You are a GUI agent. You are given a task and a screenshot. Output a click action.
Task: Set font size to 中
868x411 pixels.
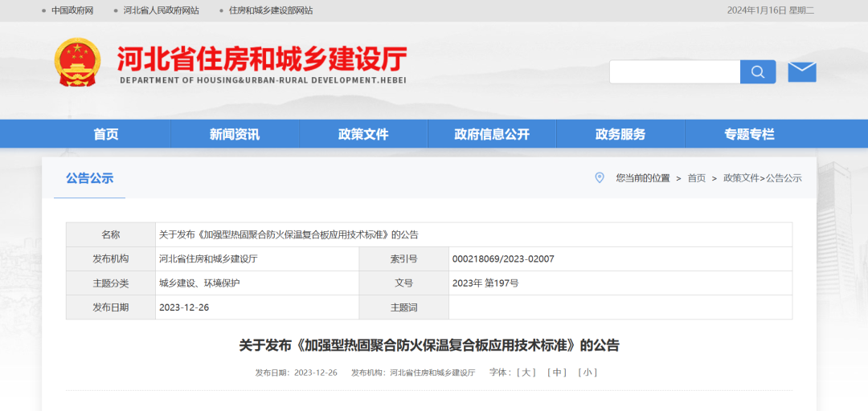click(x=556, y=372)
